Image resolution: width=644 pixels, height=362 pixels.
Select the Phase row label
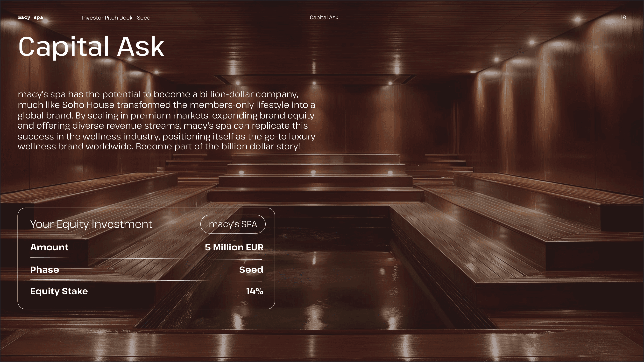pyautogui.click(x=44, y=270)
